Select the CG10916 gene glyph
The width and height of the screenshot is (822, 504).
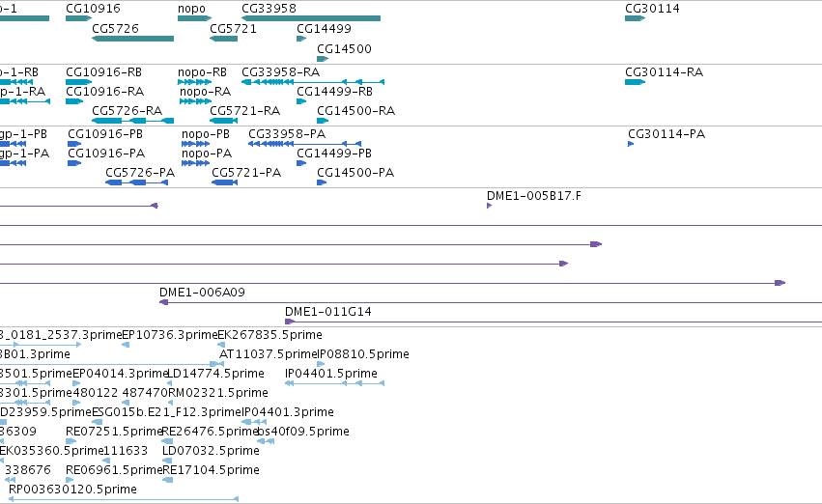tap(78, 18)
